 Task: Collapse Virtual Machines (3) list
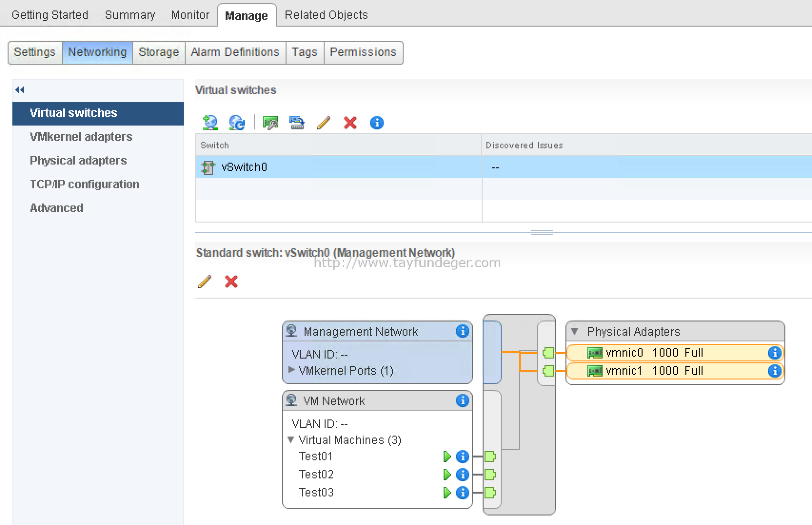pos(291,440)
